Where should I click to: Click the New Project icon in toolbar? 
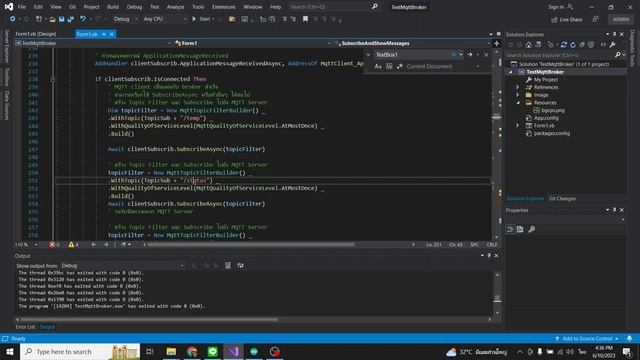click(39, 19)
